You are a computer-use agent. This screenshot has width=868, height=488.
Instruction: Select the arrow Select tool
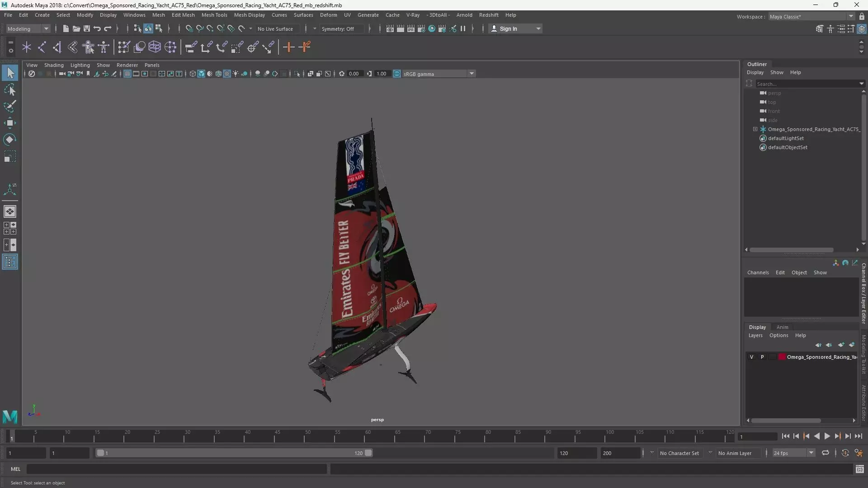point(10,73)
